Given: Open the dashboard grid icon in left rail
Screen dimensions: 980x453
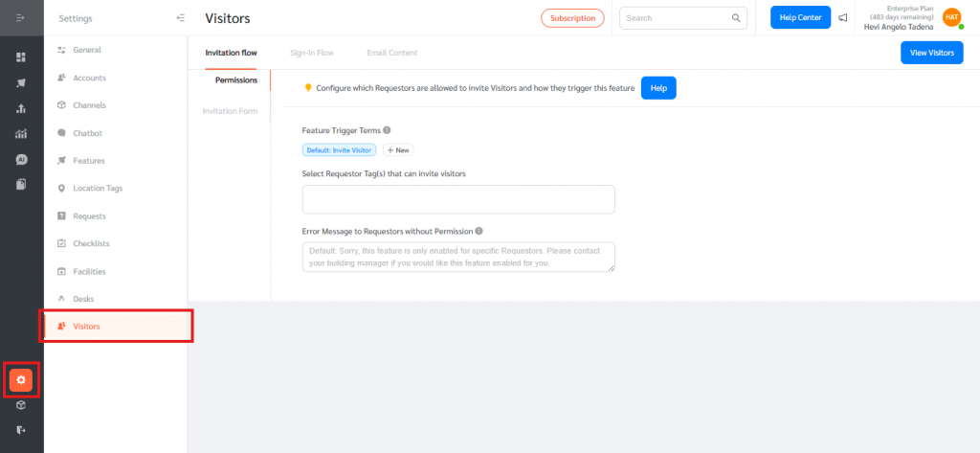Looking at the screenshot, I should [21, 57].
